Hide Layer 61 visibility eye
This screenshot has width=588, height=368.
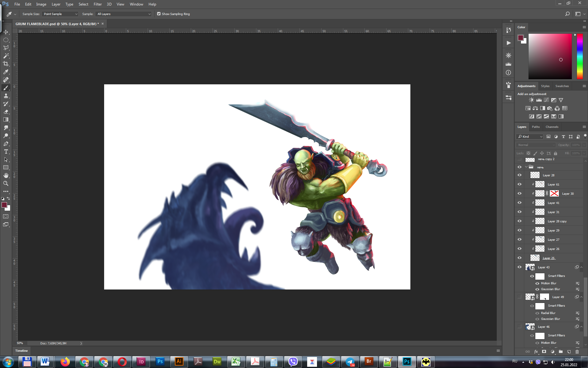click(519, 184)
